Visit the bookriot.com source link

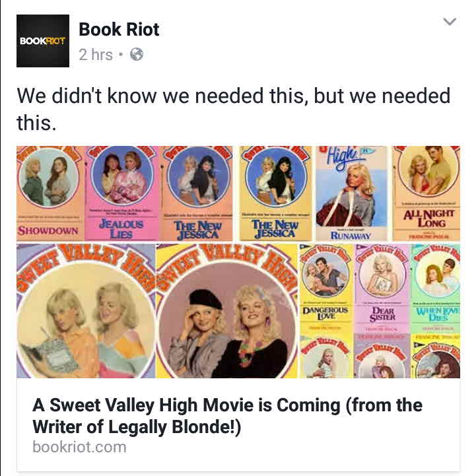tap(79, 447)
